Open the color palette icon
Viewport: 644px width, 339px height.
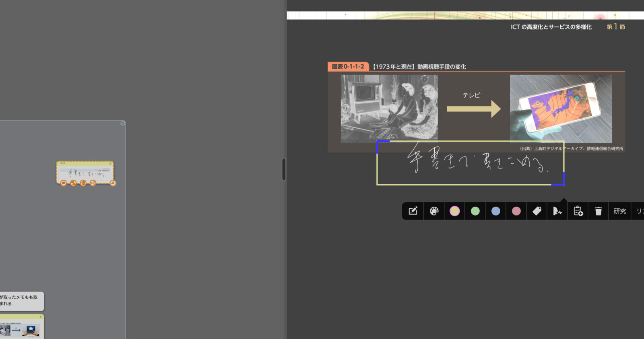click(x=434, y=211)
